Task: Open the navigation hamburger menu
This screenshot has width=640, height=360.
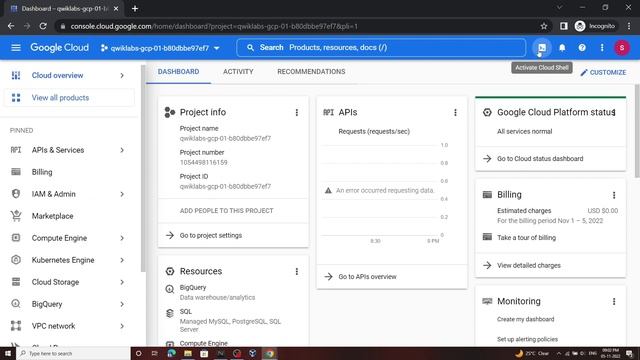Action: coord(16,48)
